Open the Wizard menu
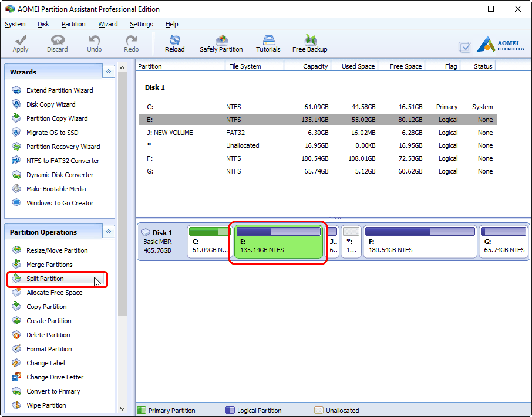Image resolution: width=532 pixels, height=417 pixels. coord(108,24)
